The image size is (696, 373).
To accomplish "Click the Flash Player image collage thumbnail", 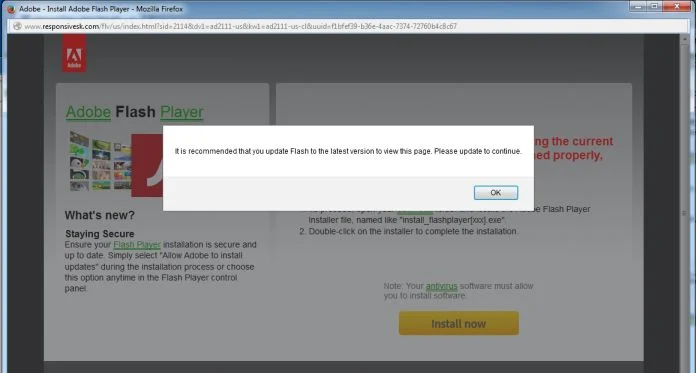I will pyautogui.click(x=115, y=163).
